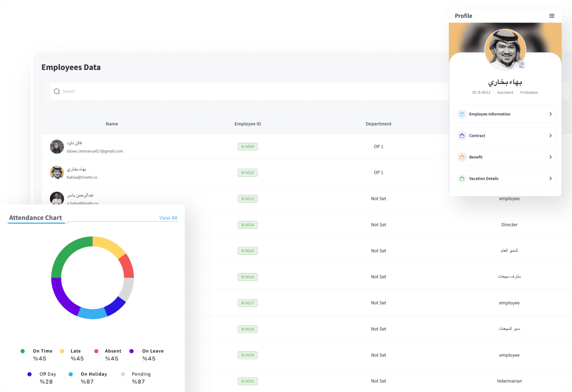Click the B-0031 employee ID badge
572x392 pixels.
248,381
